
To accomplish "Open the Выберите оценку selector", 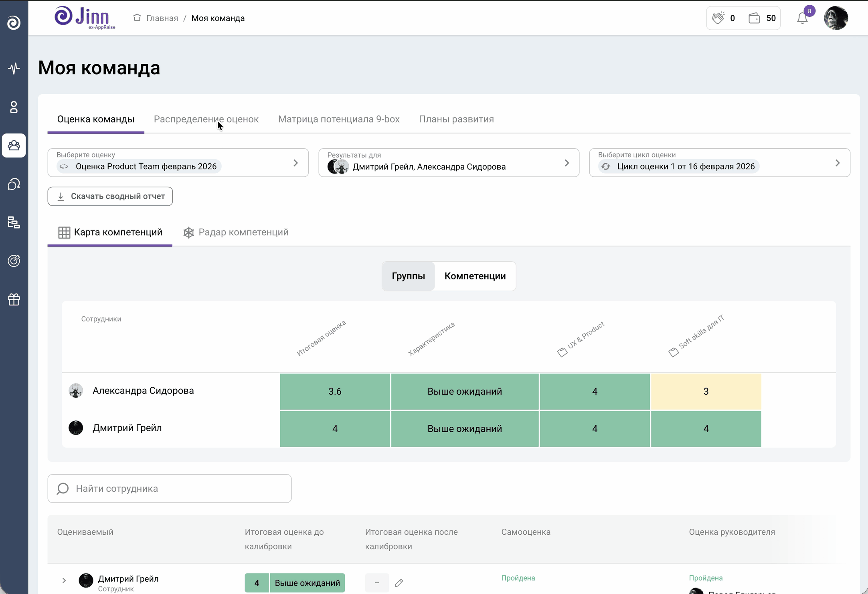I will pos(178,163).
